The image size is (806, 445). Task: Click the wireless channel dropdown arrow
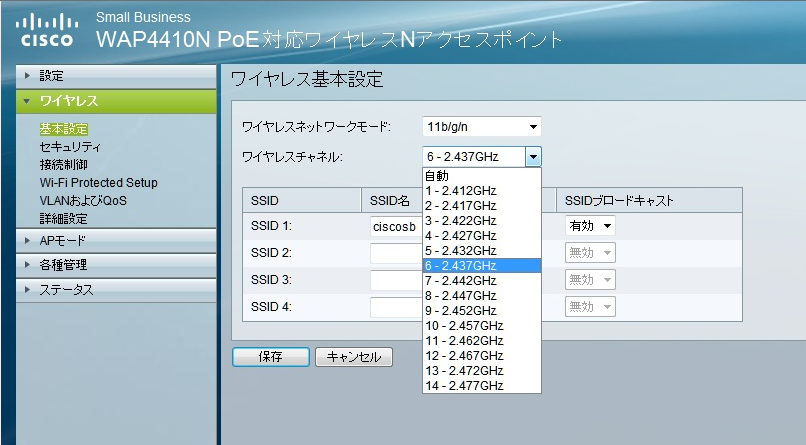(x=533, y=157)
